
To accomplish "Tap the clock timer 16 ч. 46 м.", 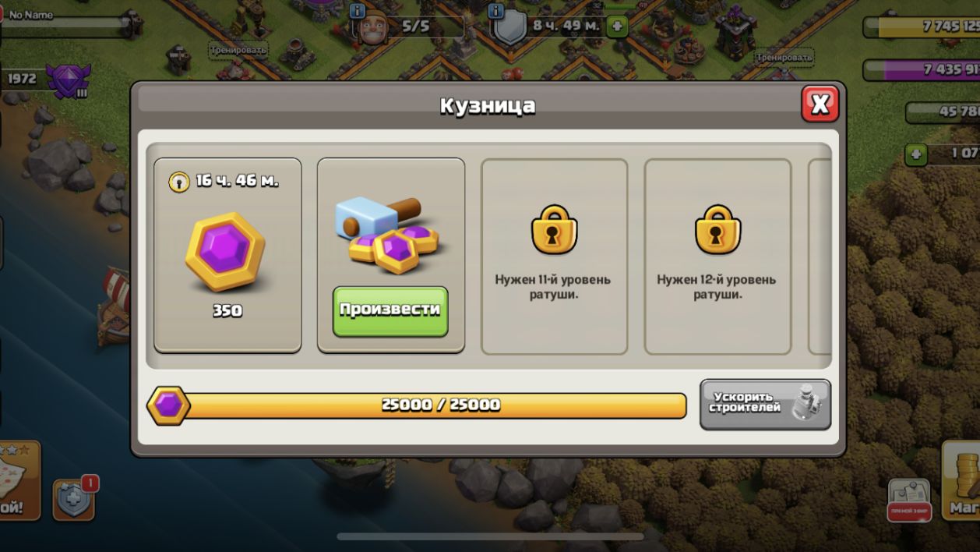I will [x=224, y=182].
